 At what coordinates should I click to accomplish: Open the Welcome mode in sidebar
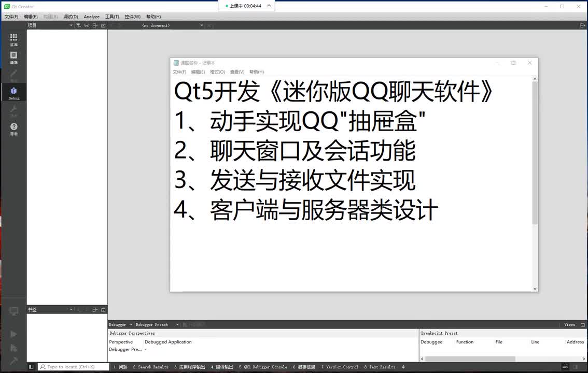click(13, 39)
